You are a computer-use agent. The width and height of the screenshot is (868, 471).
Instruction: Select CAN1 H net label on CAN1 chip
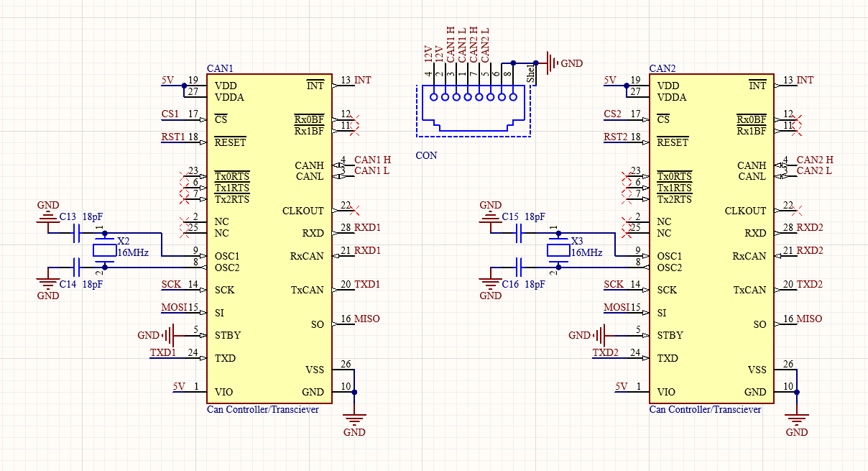tap(372, 160)
